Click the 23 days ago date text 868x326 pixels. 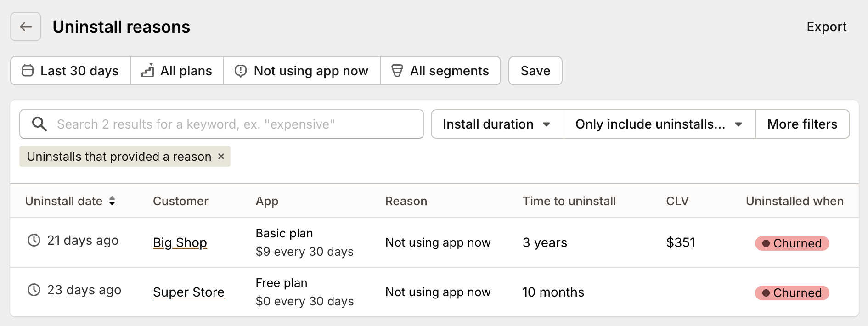pyautogui.click(x=84, y=290)
